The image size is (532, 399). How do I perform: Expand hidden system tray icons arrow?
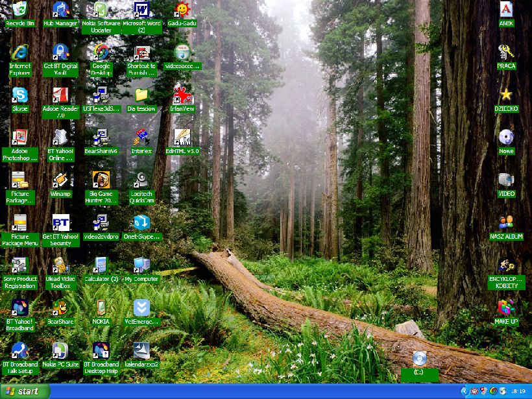click(x=465, y=391)
